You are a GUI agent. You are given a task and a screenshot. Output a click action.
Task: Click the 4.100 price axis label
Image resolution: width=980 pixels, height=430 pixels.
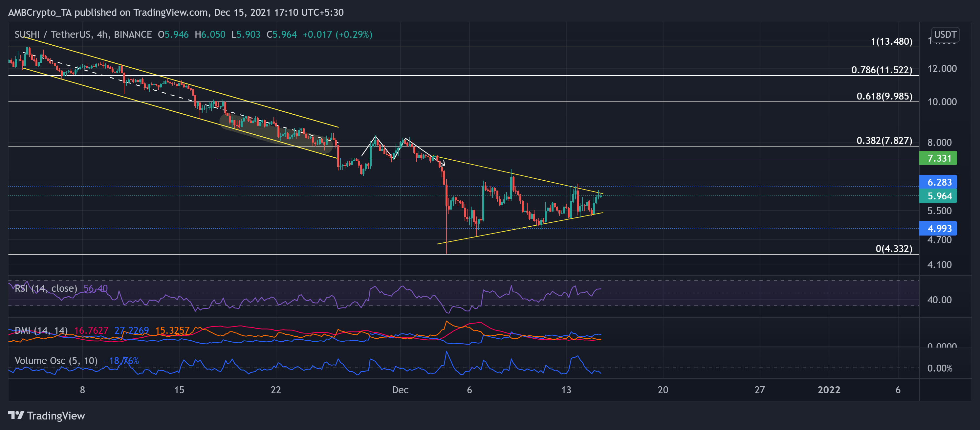click(939, 264)
